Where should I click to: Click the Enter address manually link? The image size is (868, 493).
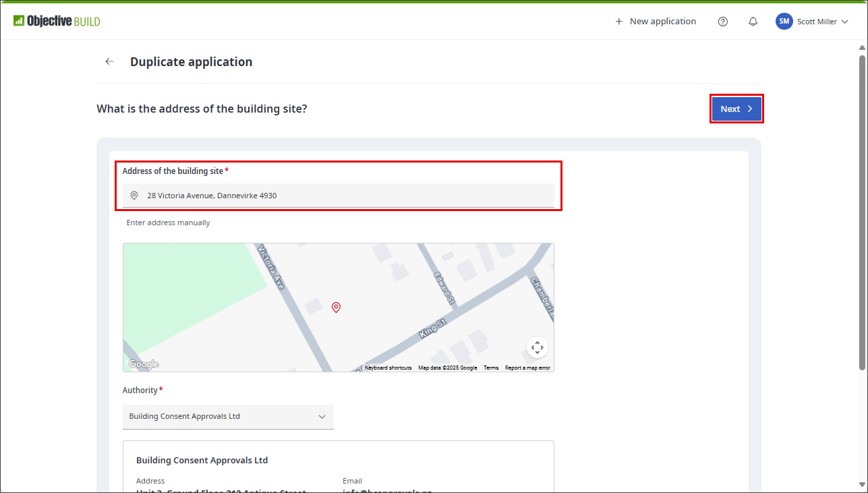click(x=167, y=223)
